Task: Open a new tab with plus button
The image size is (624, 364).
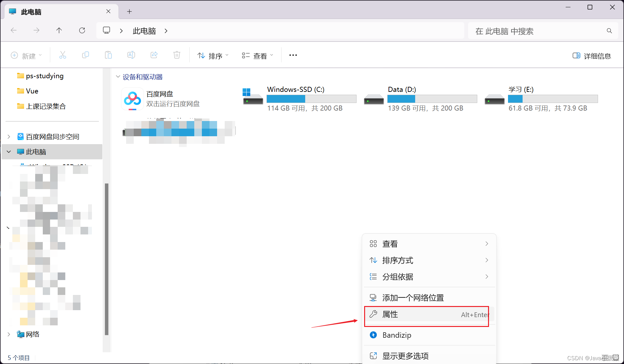Action: click(x=129, y=12)
